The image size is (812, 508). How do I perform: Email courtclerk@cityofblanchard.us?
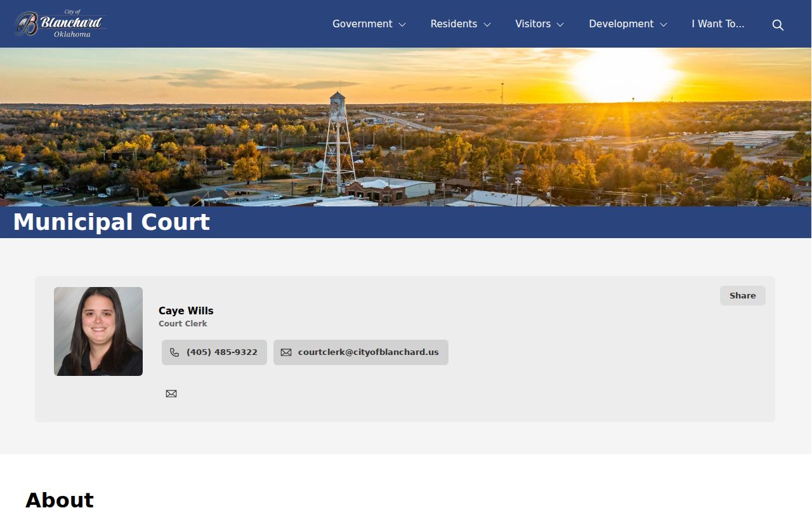tap(361, 352)
